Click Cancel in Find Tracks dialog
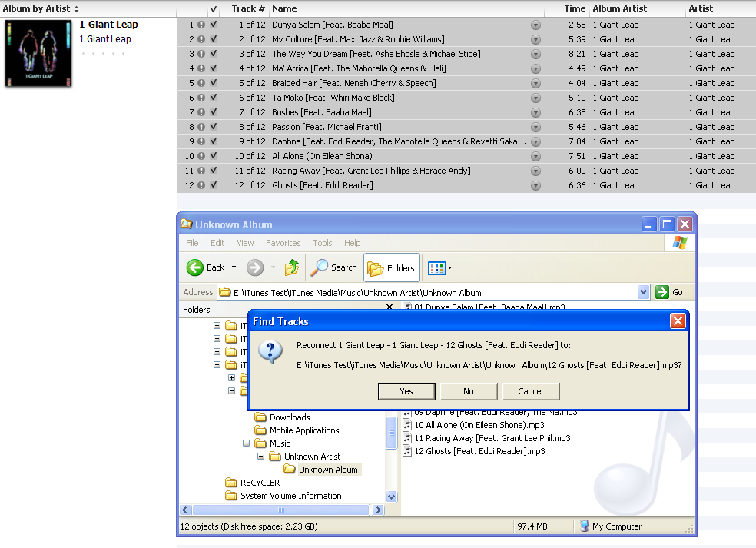This screenshot has height=548, width=756. pos(530,391)
